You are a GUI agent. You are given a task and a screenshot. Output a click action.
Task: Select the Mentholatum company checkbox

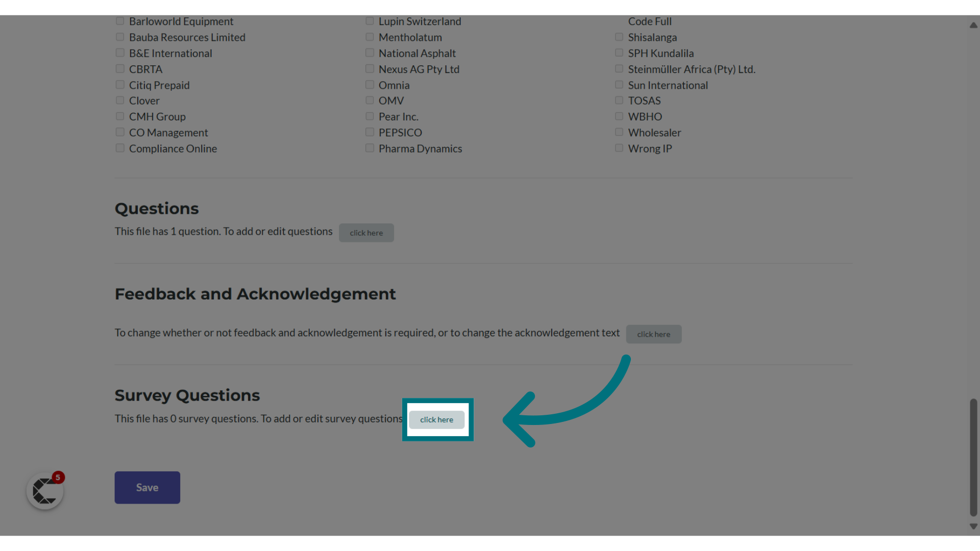pyautogui.click(x=370, y=36)
